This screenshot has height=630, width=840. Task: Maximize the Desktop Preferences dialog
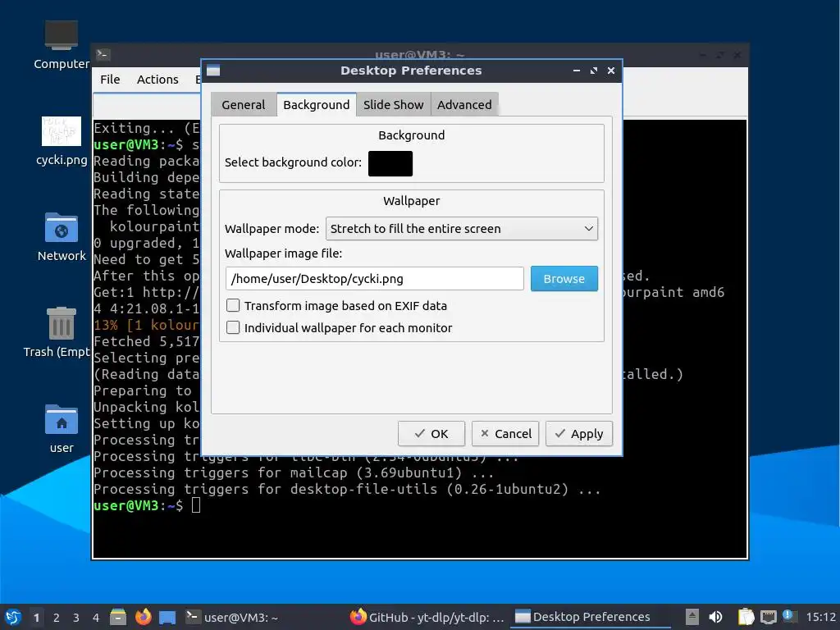pos(594,71)
